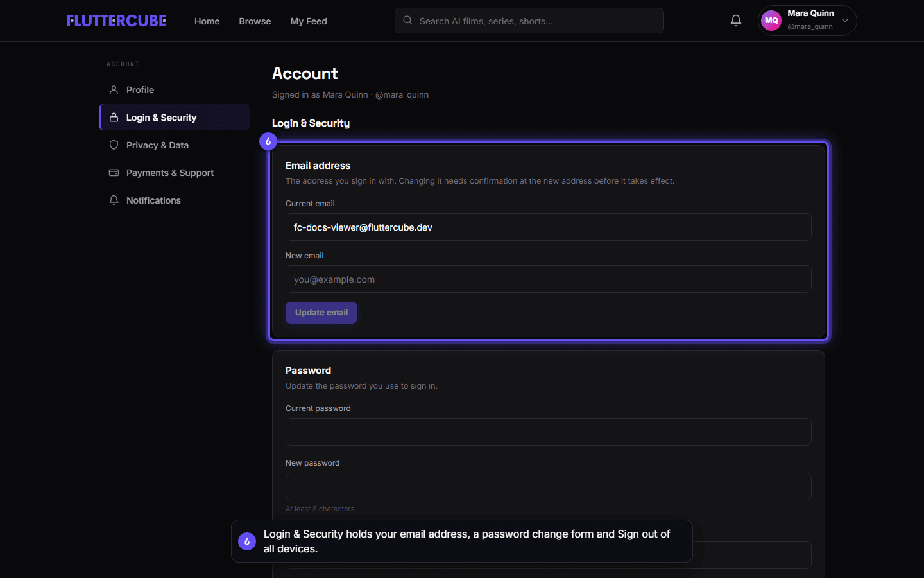Click the Email address card heading
Screen dimensions: 924x578
pyautogui.click(x=318, y=166)
